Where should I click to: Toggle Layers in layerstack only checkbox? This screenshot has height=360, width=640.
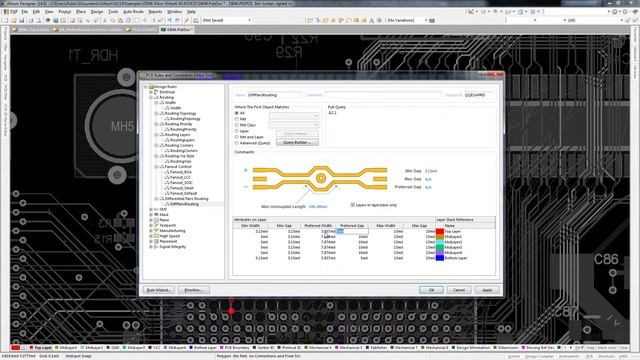[353, 205]
